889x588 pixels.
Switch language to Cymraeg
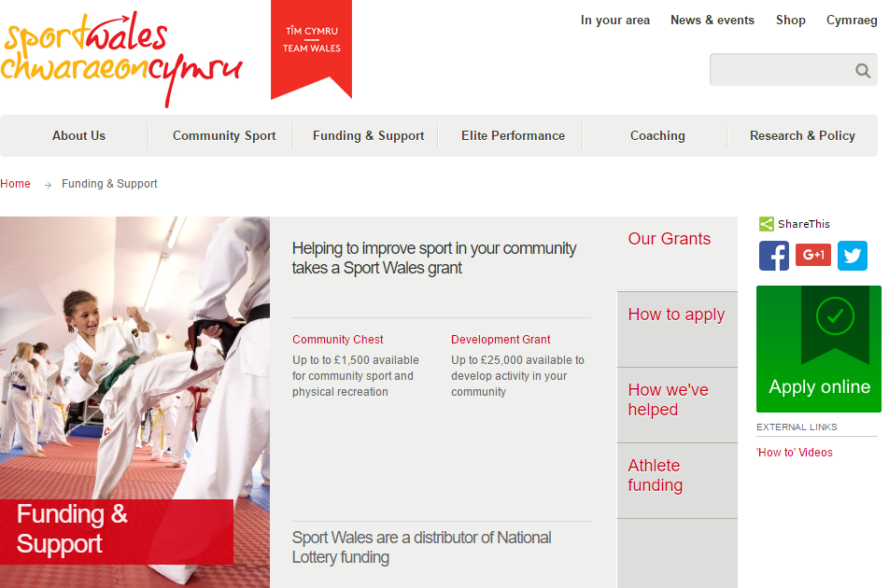point(852,21)
